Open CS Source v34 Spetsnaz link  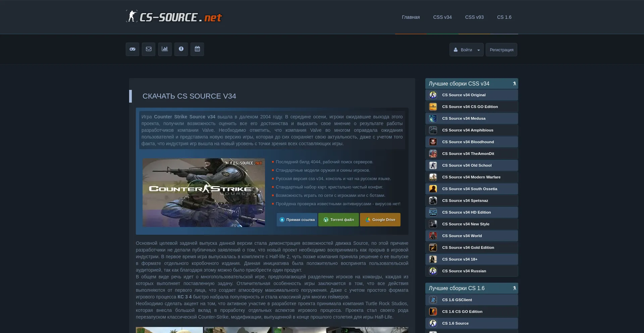465,201
